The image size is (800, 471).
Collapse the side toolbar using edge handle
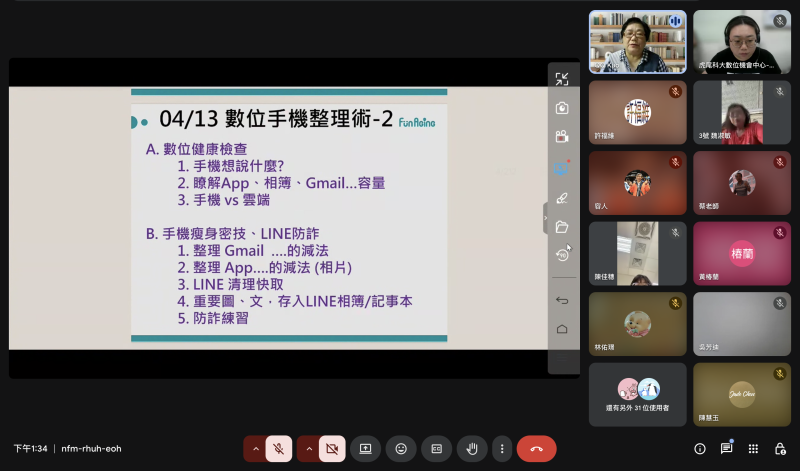pos(545,218)
